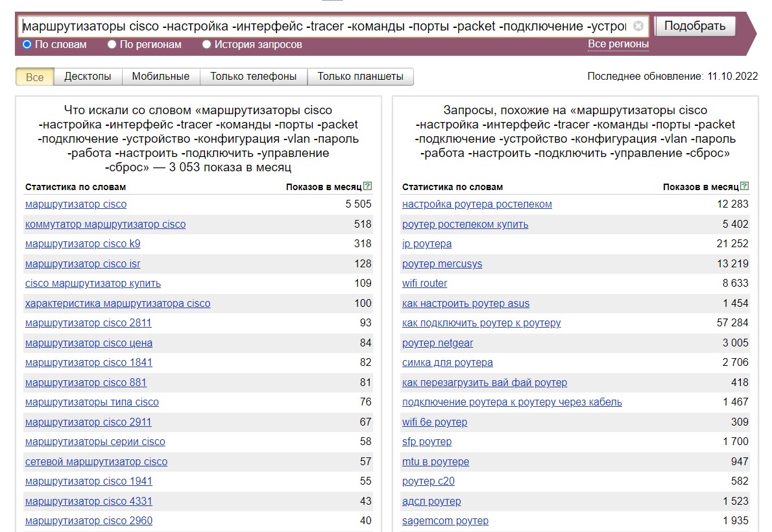Viewport: 772px width, 532px height.
Task: Select the 'По словам' radio button
Action: tap(27, 44)
